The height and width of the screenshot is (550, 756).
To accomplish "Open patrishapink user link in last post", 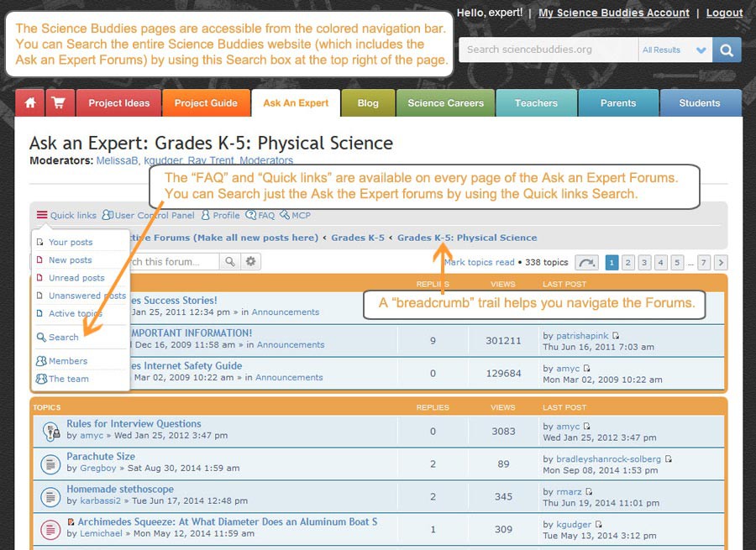I will [x=582, y=336].
